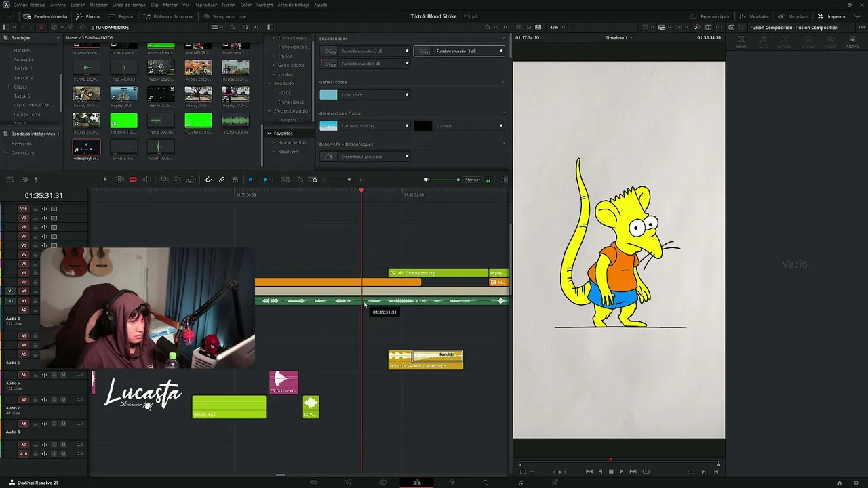Open viewer zoom 43% dropdown

556,28
